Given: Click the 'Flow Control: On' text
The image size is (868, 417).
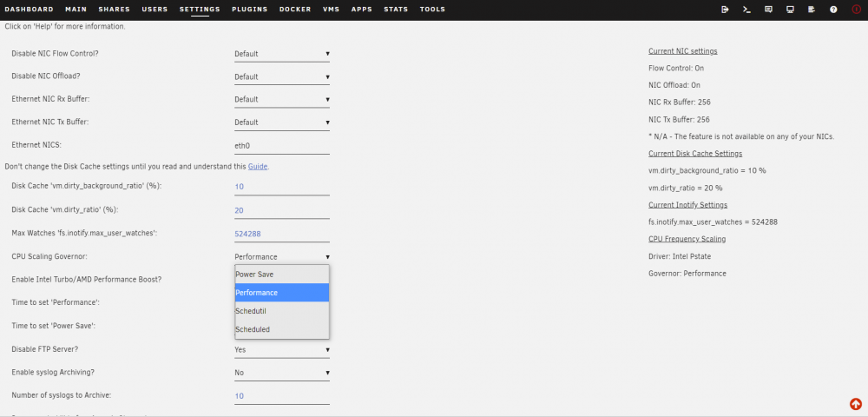Looking at the screenshot, I should coord(676,68).
